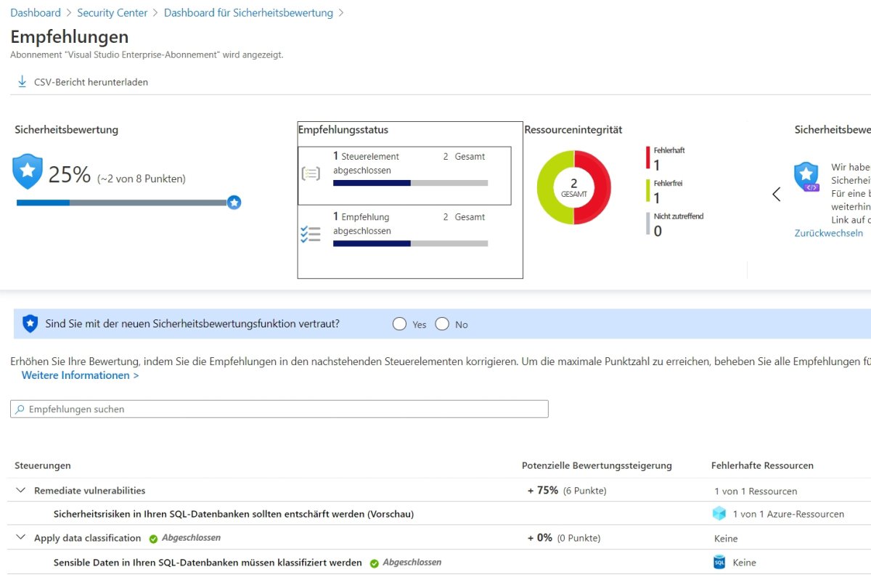Screen dimensions: 871x588
Task: Open Dashboard für Sicherheitsbewertung breadcrumb
Action: (x=248, y=13)
